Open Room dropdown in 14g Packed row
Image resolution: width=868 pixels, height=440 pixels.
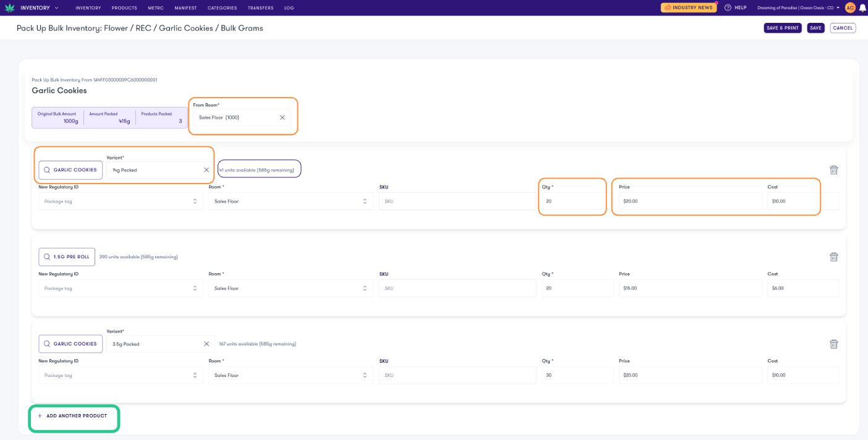pos(291,201)
